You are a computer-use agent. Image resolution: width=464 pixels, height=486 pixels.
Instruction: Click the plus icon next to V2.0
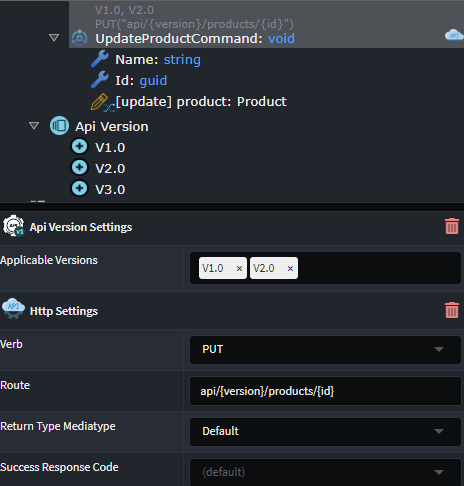pyautogui.click(x=79, y=168)
